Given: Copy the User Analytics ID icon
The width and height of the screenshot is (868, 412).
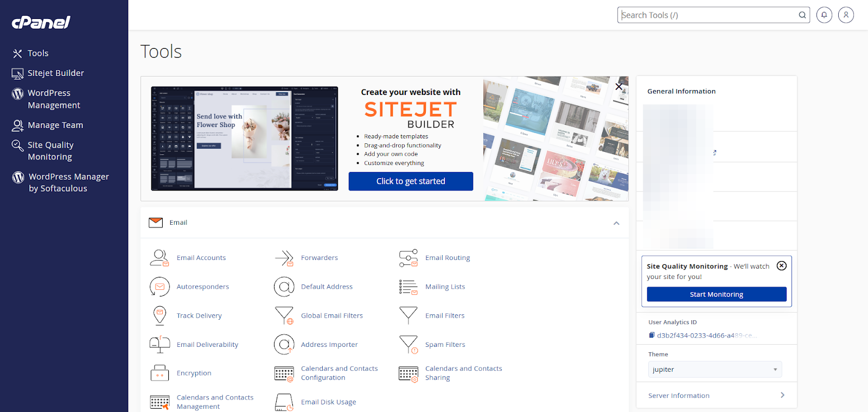Looking at the screenshot, I should point(652,335).
